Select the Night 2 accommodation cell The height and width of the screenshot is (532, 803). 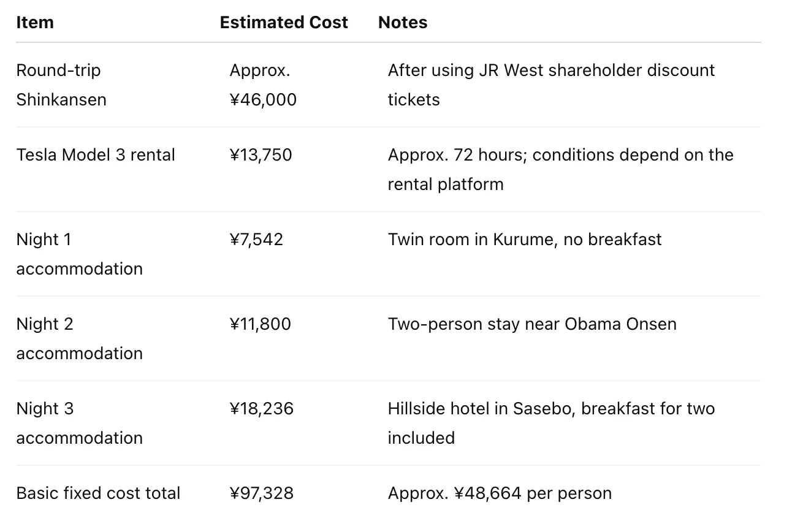pyautogui.click(x=79, y=338)
